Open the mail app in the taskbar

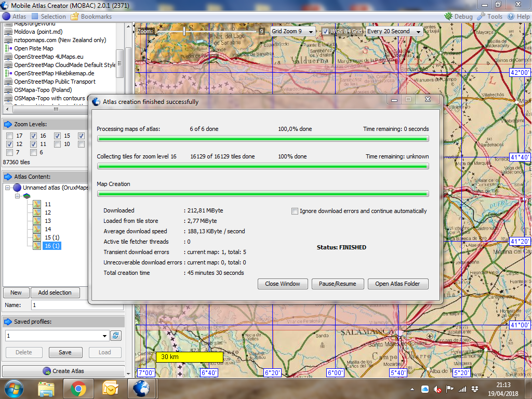[x=110, y=389]
